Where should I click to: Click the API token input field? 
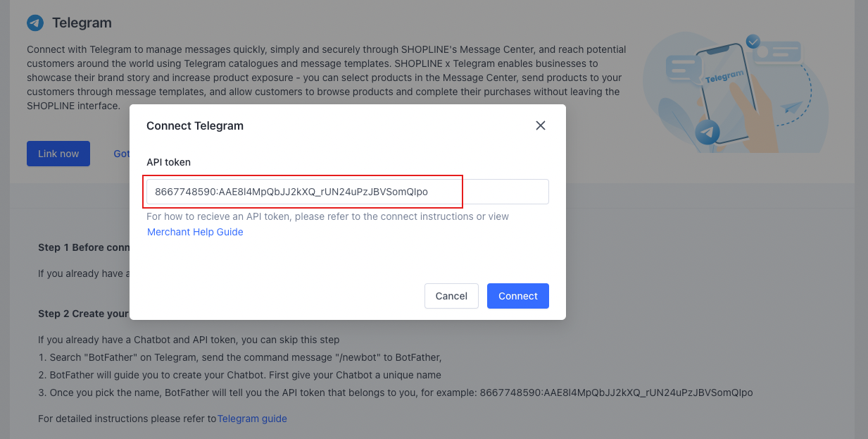pyautogui.click(x=347, y=192)
